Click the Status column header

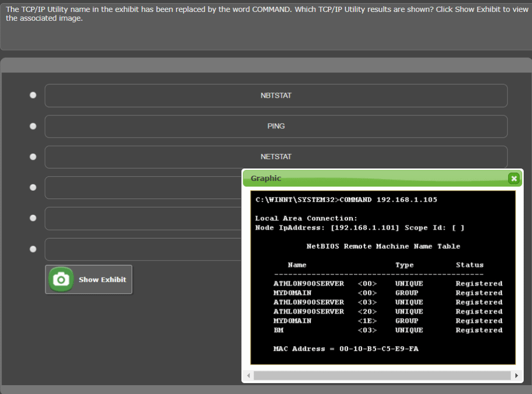(x=470, y=265)
